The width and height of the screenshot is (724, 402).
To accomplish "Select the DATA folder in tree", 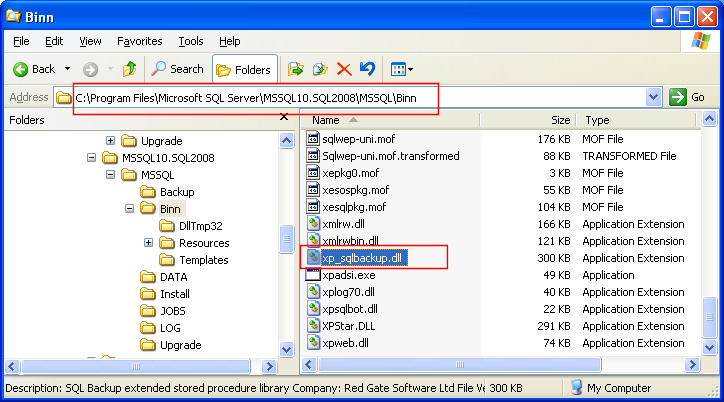I will coord(173,277).
